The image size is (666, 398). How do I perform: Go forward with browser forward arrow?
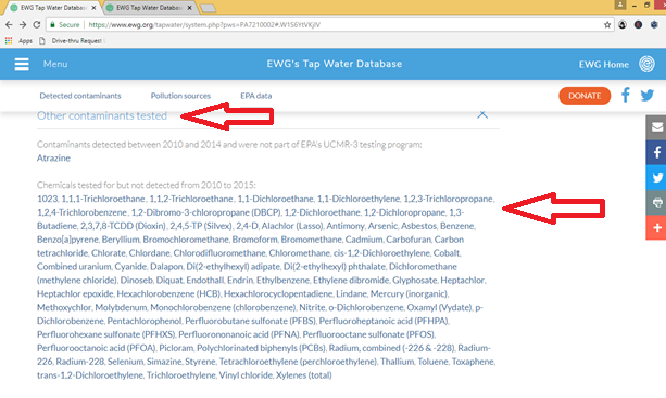[23, 25]
